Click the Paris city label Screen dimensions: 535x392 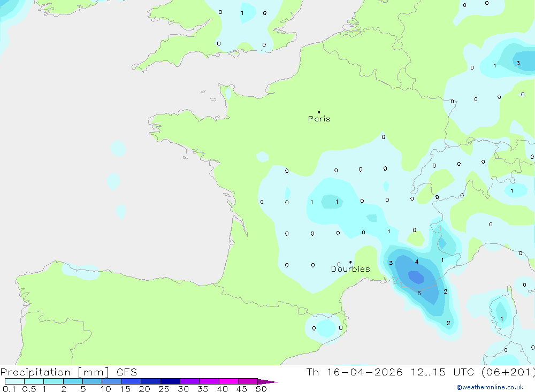(319, 119)
